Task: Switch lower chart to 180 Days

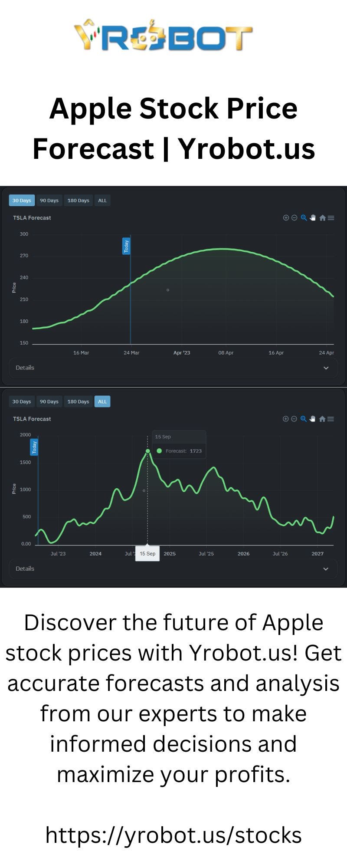Action: pos(78,401)
